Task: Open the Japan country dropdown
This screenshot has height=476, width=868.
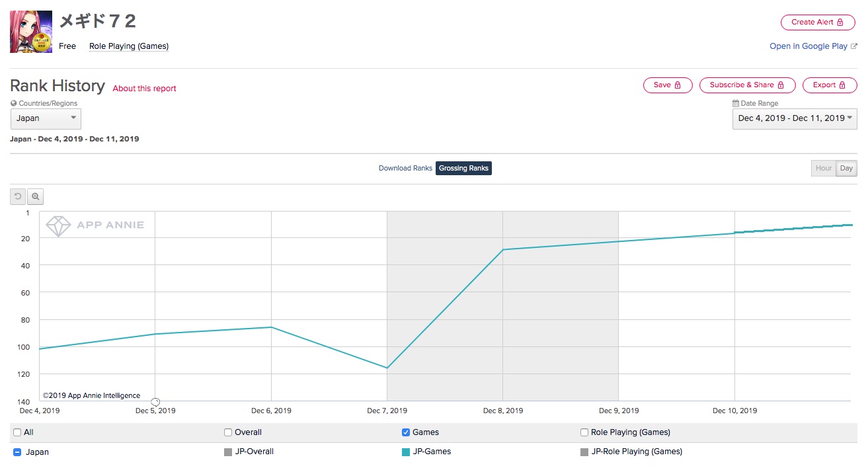Action: pyautogui.click(x=46, y=118)
